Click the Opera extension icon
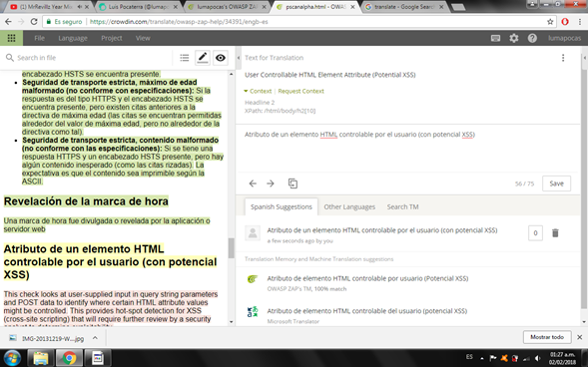Image resolution: width=588 pixels, height=367 pixels. 565,22
